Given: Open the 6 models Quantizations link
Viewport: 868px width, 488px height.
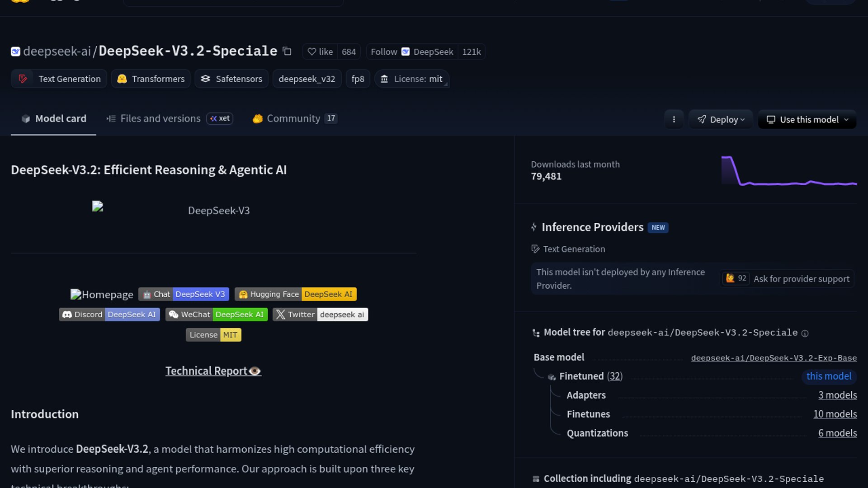Looking at the screenshot, I should pos(837,433).
